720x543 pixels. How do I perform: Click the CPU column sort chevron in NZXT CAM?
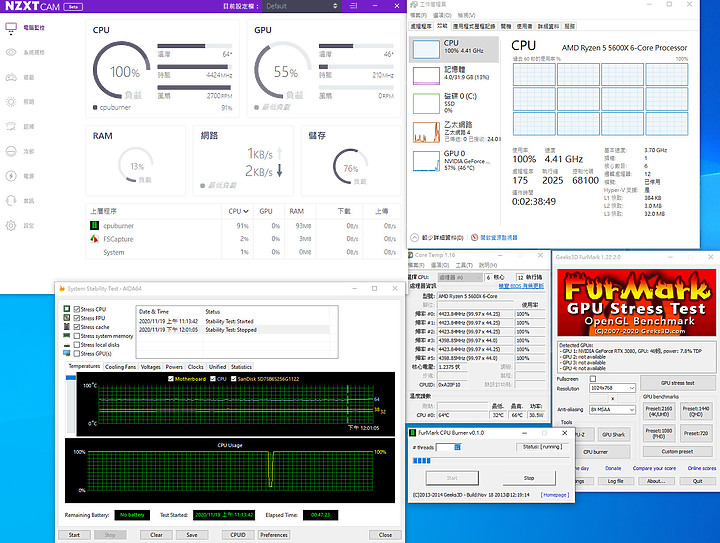click(246, 211)
